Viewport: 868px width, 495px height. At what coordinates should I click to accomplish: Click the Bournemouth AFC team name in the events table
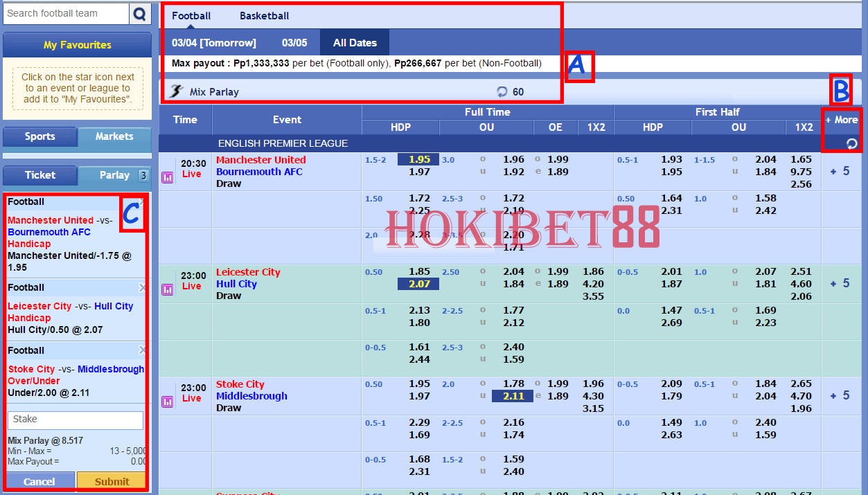click(x=259, y=172)
